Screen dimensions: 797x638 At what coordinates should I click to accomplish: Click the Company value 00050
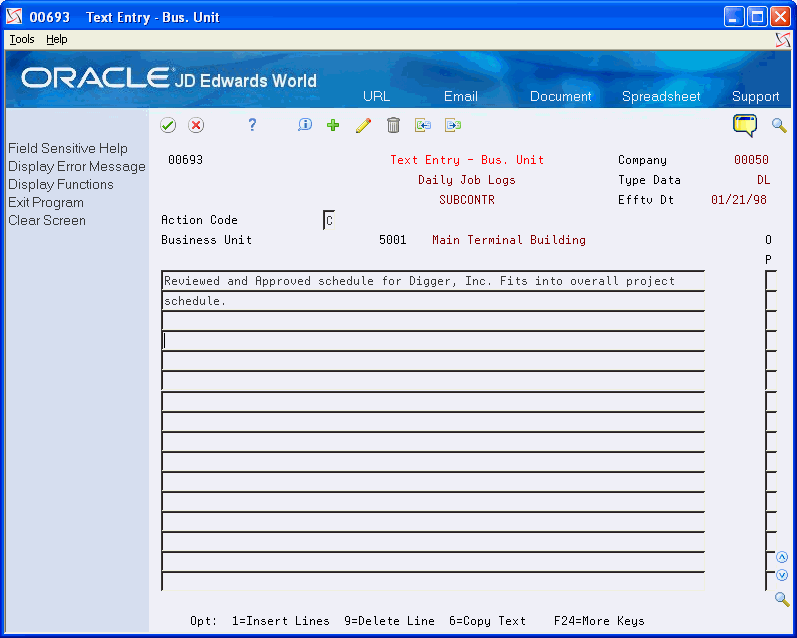pos(751,160)
